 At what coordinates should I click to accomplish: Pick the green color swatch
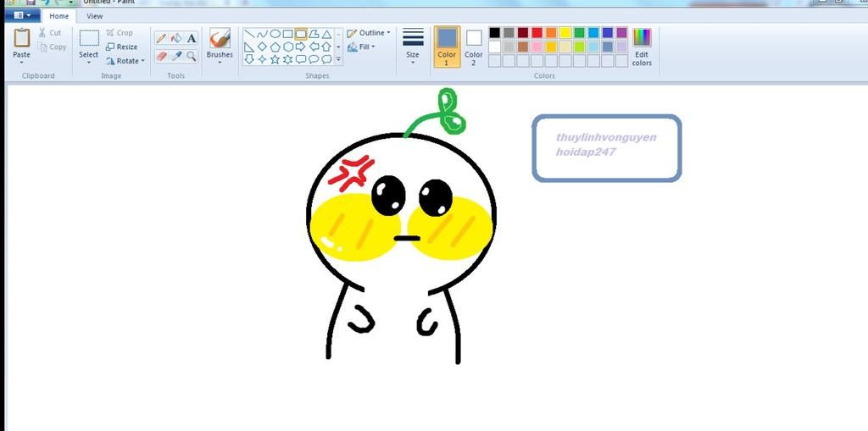point(580,33)
